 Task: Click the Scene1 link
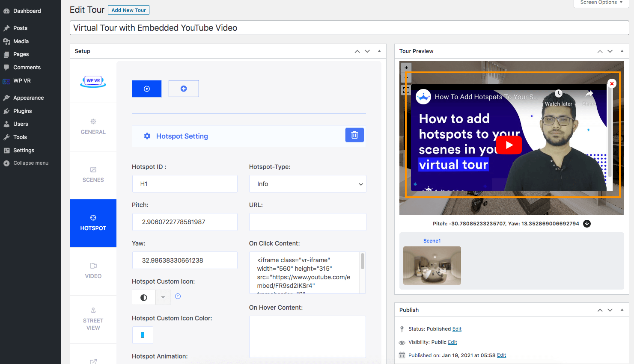(x=432, y=241)
